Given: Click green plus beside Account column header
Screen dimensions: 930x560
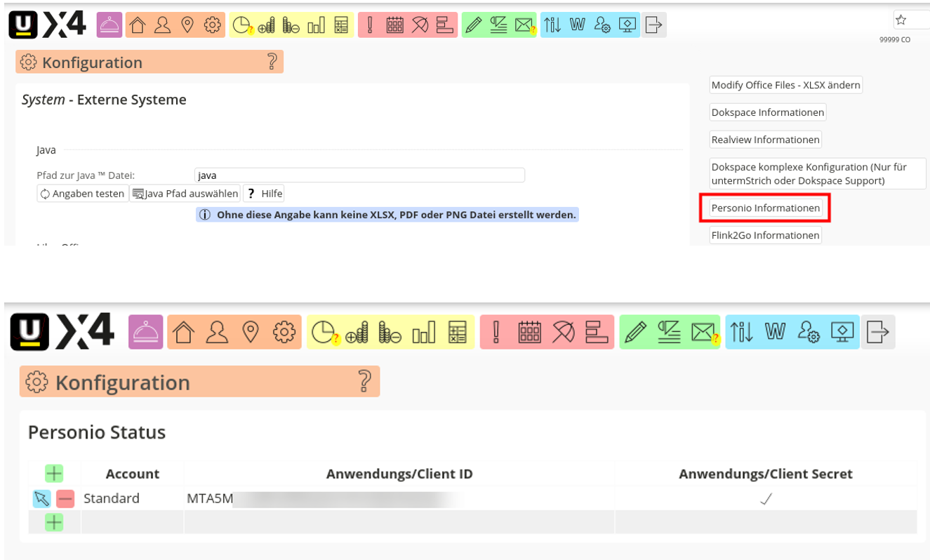Looking at the screenshot, I should click(54, 474).
